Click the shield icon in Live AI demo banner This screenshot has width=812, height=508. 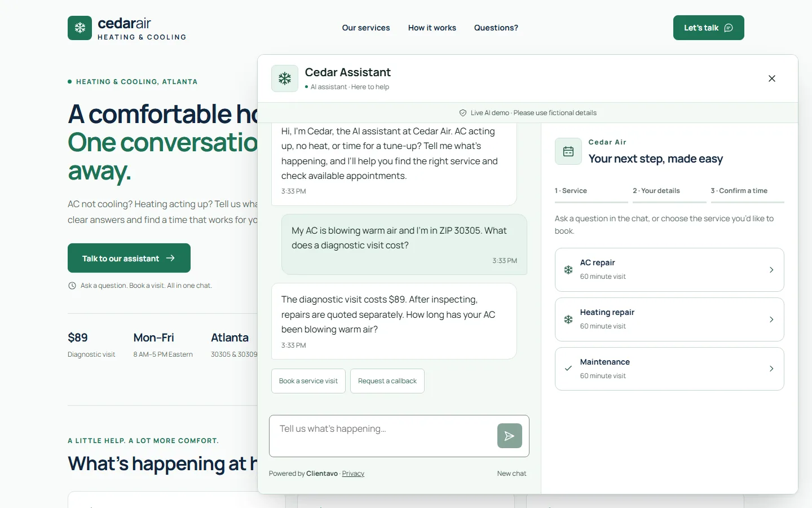[x=463, y=113]
